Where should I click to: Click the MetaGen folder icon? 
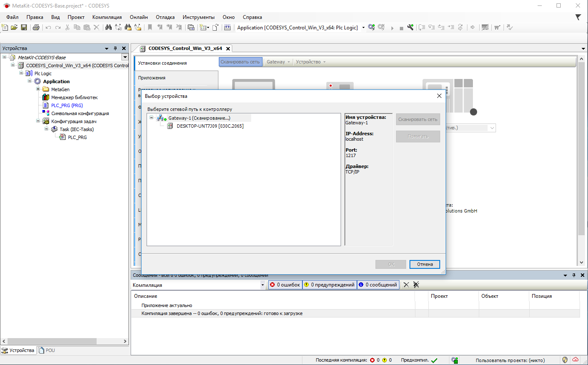tap(46, 89)
